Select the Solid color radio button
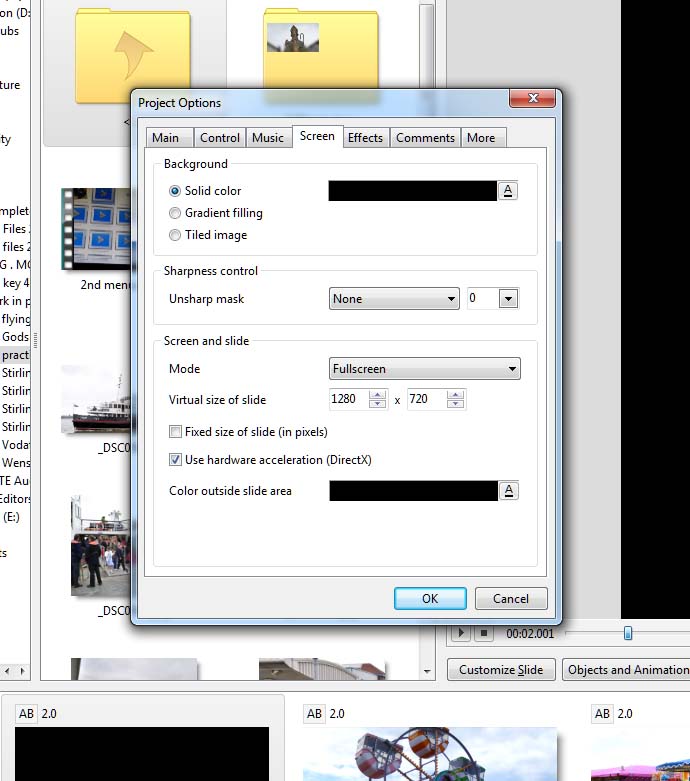 coord(175,191)
